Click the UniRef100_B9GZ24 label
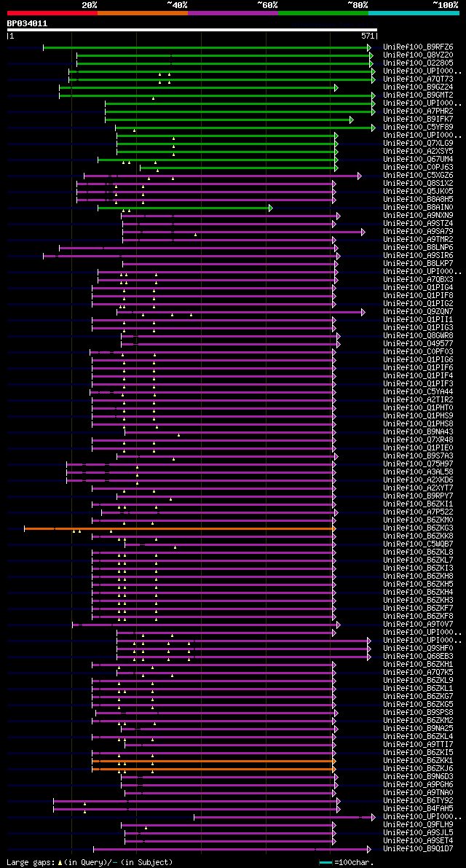Viewport: 466px width, 868px height. click(x=418, y=87)
